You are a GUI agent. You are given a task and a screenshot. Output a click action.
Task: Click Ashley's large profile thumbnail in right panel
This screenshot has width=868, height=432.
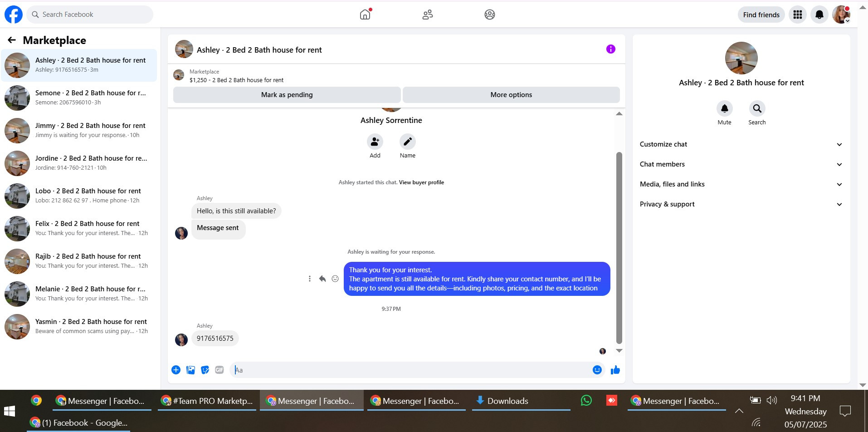(741, 58)
